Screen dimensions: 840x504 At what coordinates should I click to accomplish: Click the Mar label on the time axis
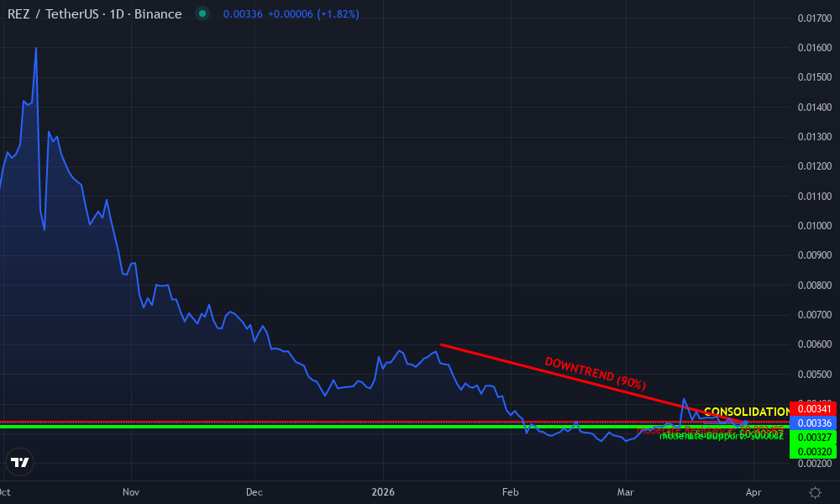[626, 492]
